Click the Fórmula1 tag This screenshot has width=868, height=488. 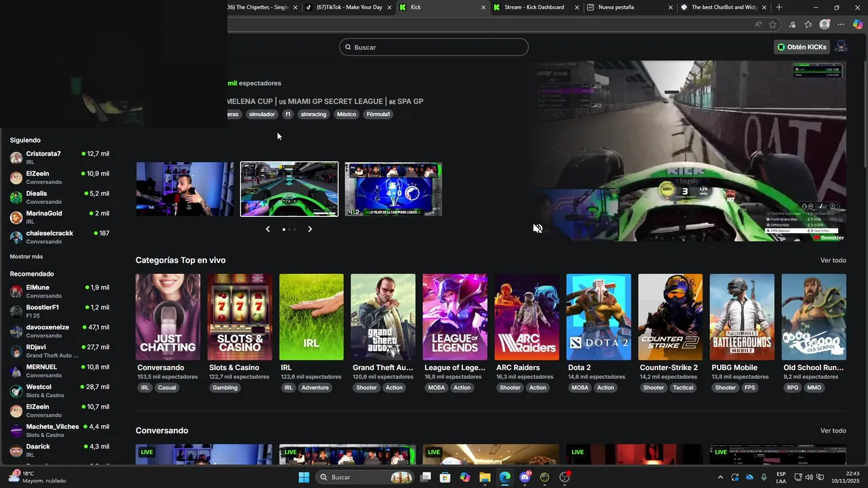[x=378, y=114]
